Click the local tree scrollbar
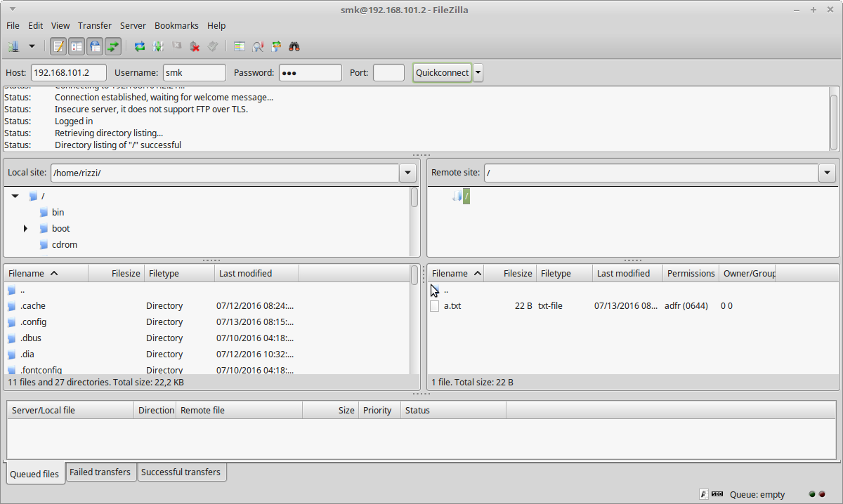Viewport: 843px width, 504px height. pyautogui.click(x=414, y=197)
